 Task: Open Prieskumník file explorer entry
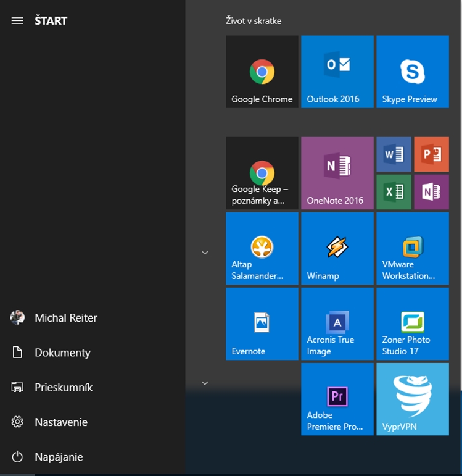(63, 387)
